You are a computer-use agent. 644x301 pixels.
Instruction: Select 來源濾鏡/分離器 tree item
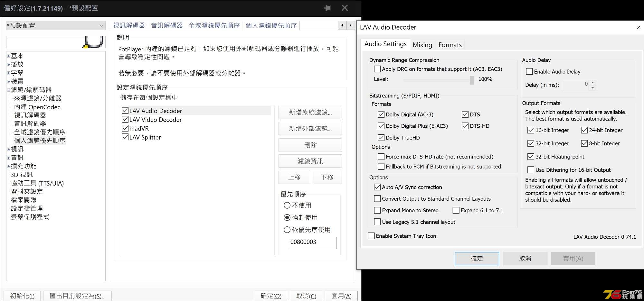coord(38,98)
